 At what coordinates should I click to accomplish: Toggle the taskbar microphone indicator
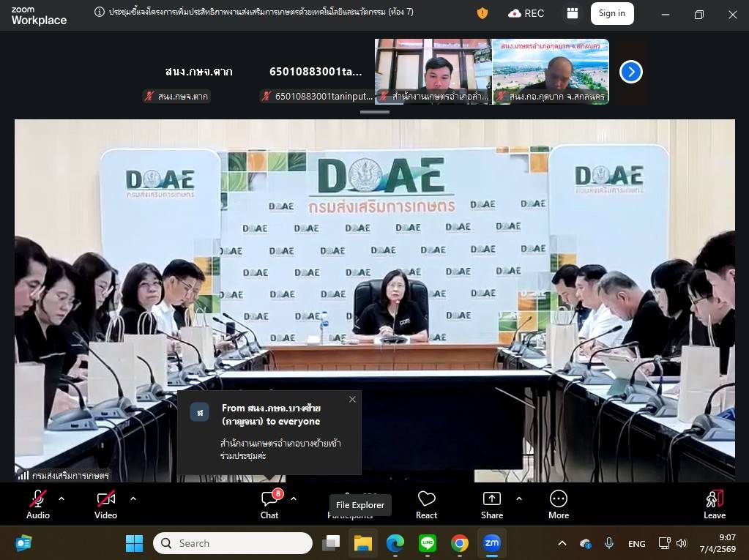click(608, 543)
